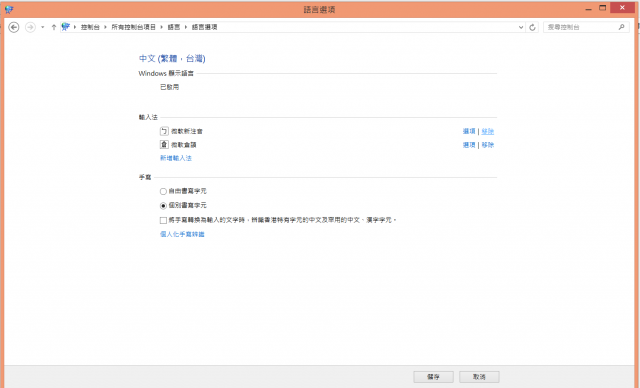This screenshot has width=640, height=388.
Task: Click the Forward arrow navigation button
Action: [x=30, y=27]
